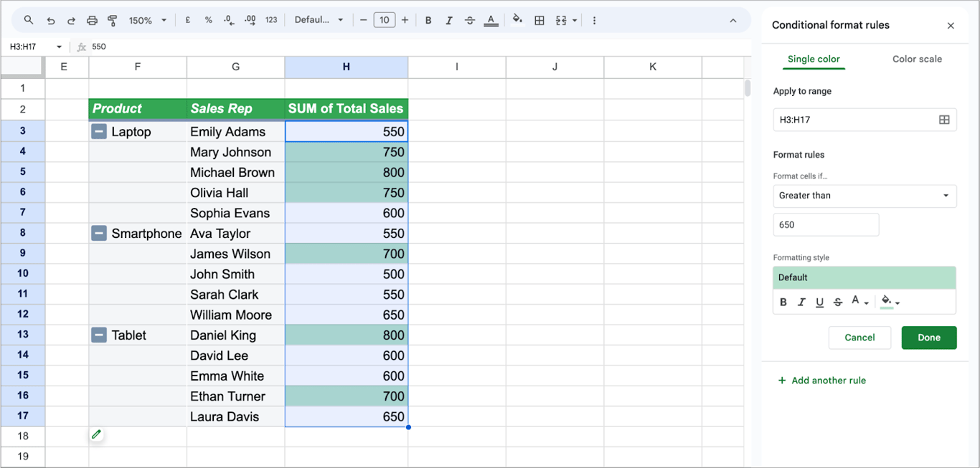Open the name box dropdown for H3:H17
980x468 pixels.
(x=59, y=47)
